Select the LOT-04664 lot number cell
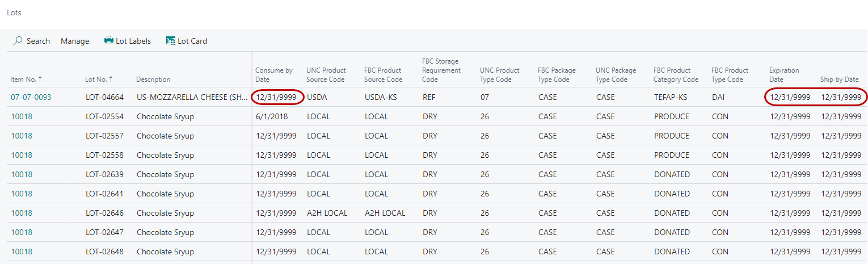The height and width of the screenshot is (264, 868). click(x=104, y=97)
